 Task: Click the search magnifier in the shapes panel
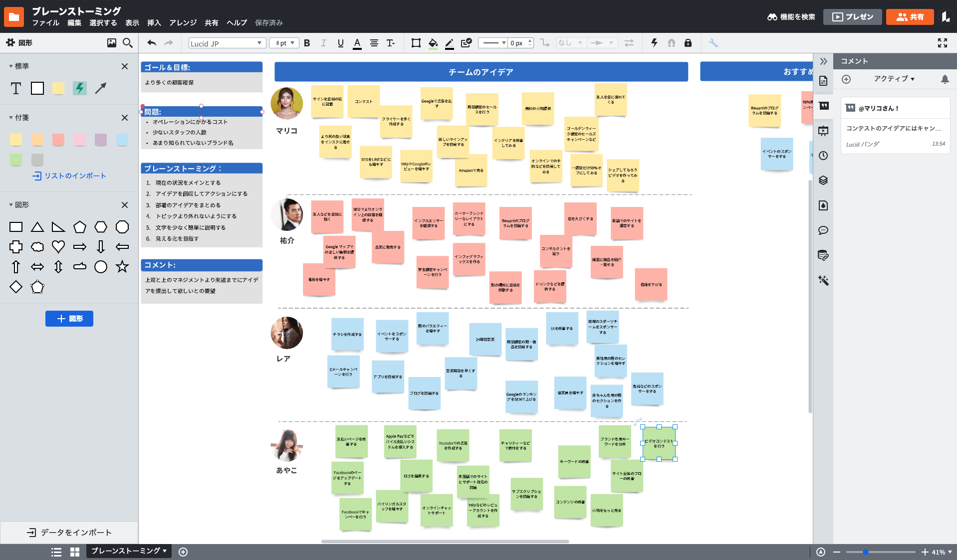click(x=128, y=43)
